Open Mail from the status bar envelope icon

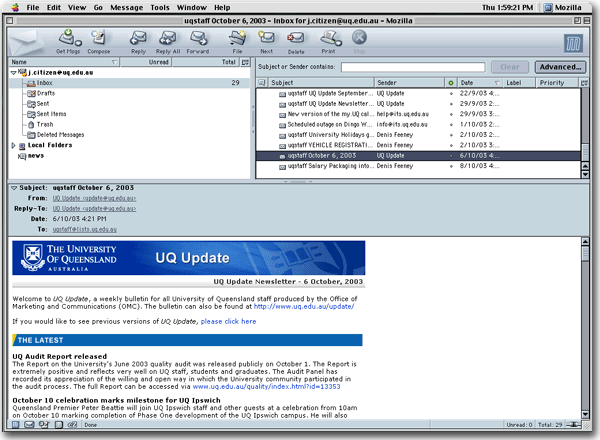(31, 425)
